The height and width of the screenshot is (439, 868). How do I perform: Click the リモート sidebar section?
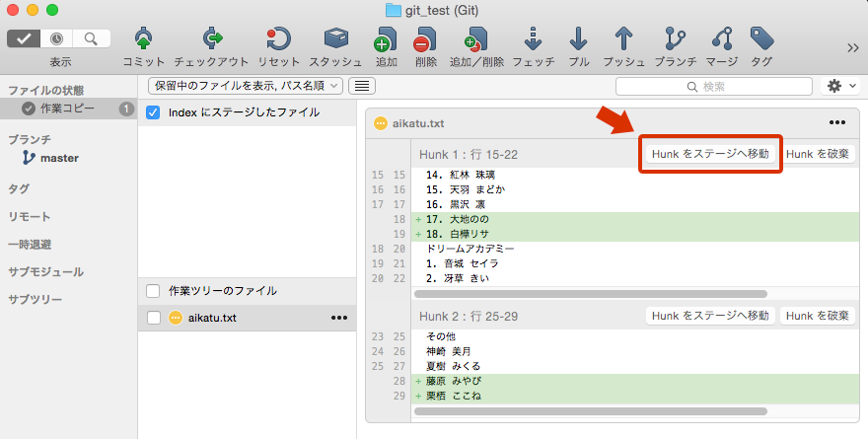(x=30, y=216)
